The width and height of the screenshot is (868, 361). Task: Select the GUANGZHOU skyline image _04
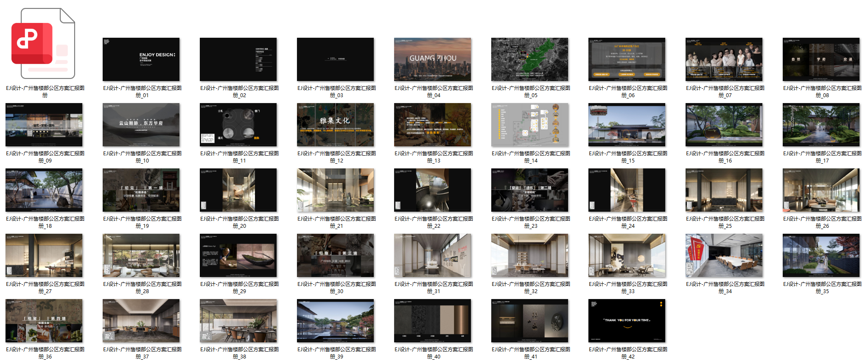pyautogui.click(x=432, y=59)
